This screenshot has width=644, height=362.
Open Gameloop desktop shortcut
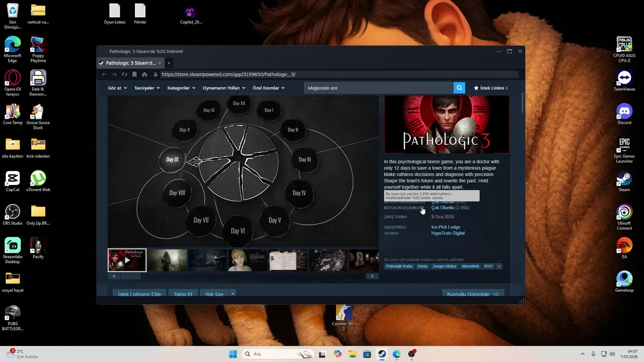tap(624, 282)
